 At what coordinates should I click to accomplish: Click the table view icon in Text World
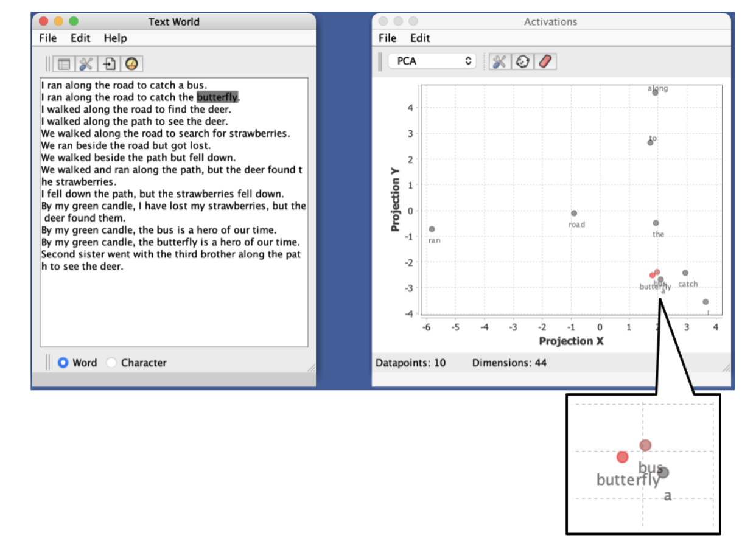pos(64,64)
